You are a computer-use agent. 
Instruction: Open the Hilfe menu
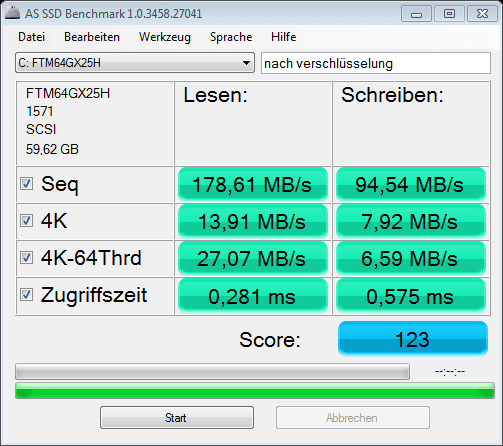[283, 37]
